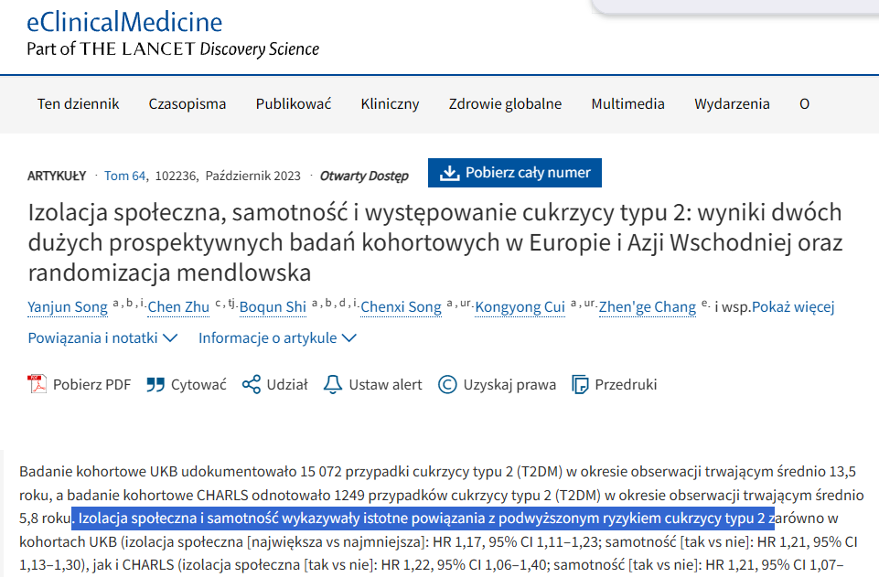Image resolution: width=879 pixels, height=588 pixels.
Task: Click the highlighted abstract sentence text
Action: [421, 519]
